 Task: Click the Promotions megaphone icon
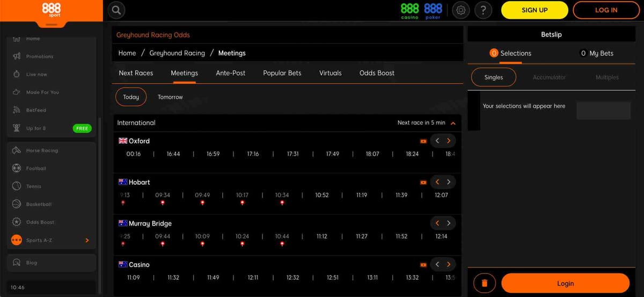click(x=17, y=56)
